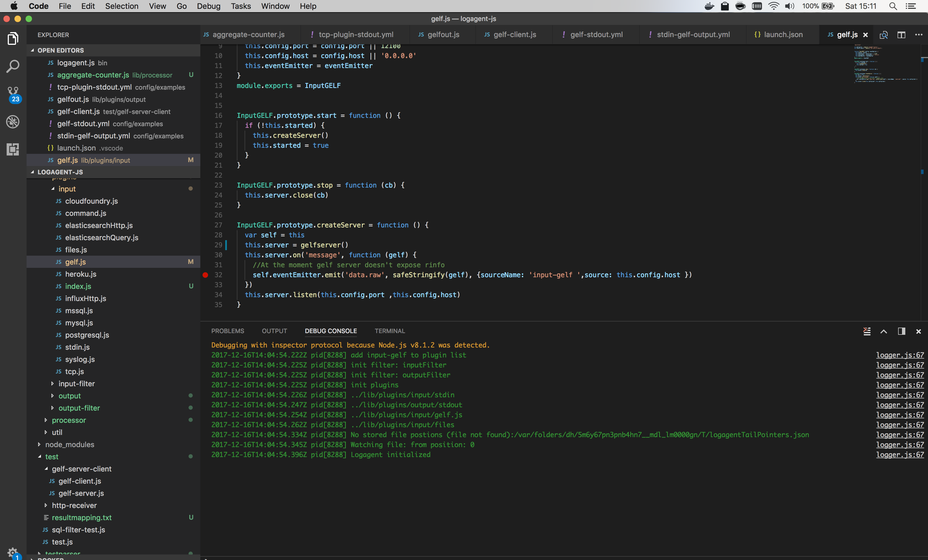Open cloudfoundry.js in the file tree

(x=113, y=201)
